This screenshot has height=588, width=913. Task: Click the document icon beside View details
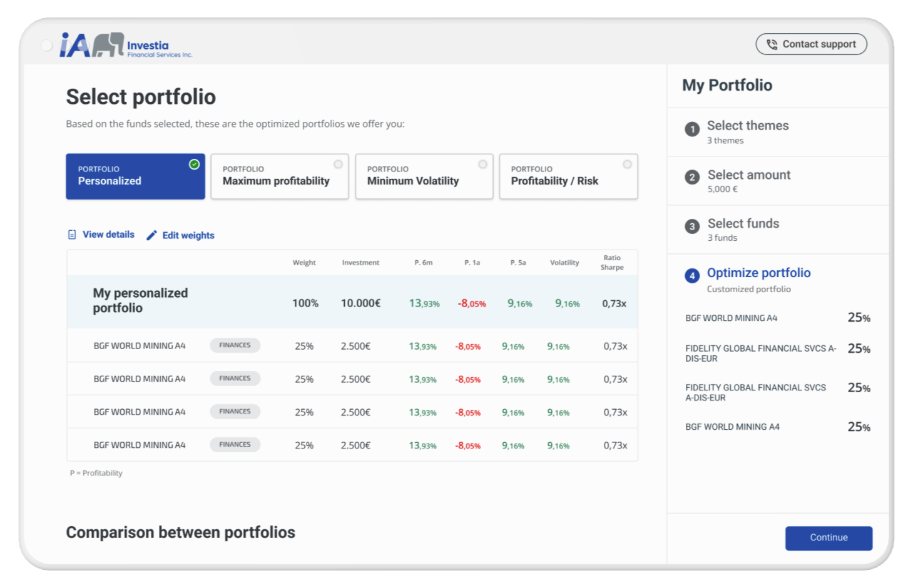coord(72,235)
